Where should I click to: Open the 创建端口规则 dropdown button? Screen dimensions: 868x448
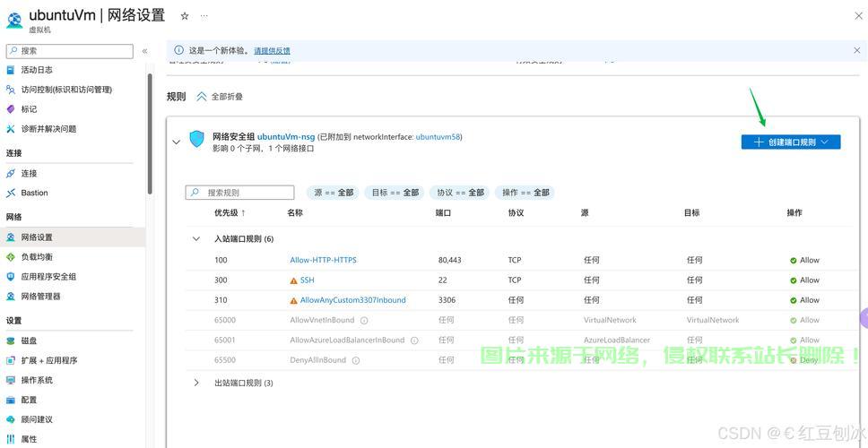(x=791, y=142)
